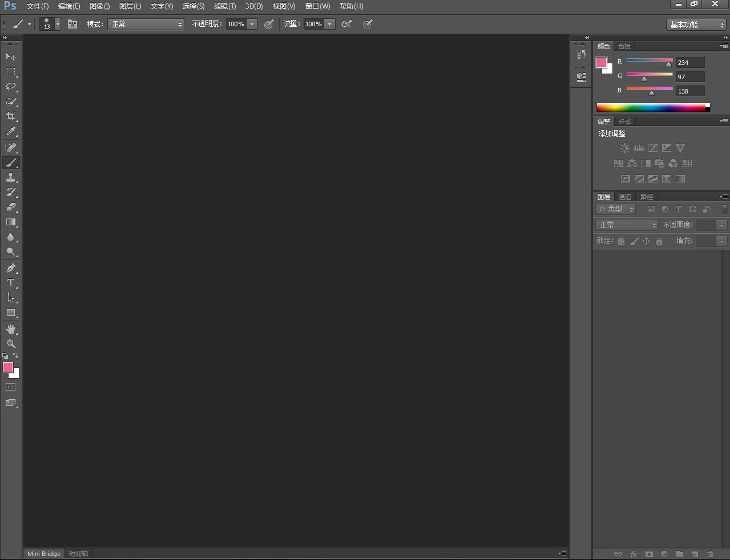Select the Crop tool

click(x=11, y=116)
